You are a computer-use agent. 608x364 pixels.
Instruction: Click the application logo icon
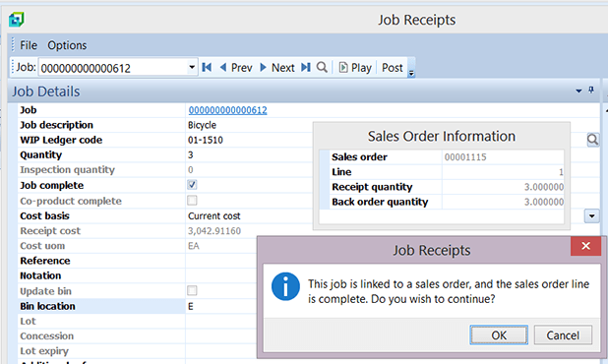[x=17, y=20]
